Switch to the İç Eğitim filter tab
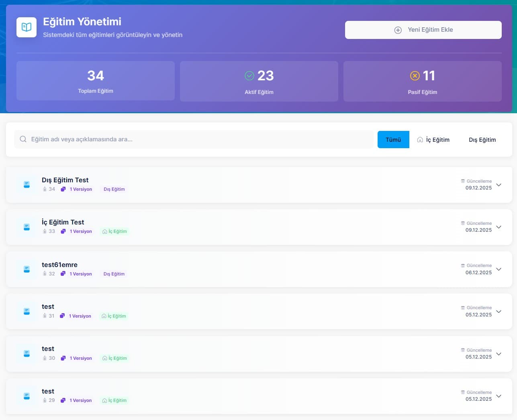The width and height of the screenshot is (517, 420). click(x=433, y=139)
